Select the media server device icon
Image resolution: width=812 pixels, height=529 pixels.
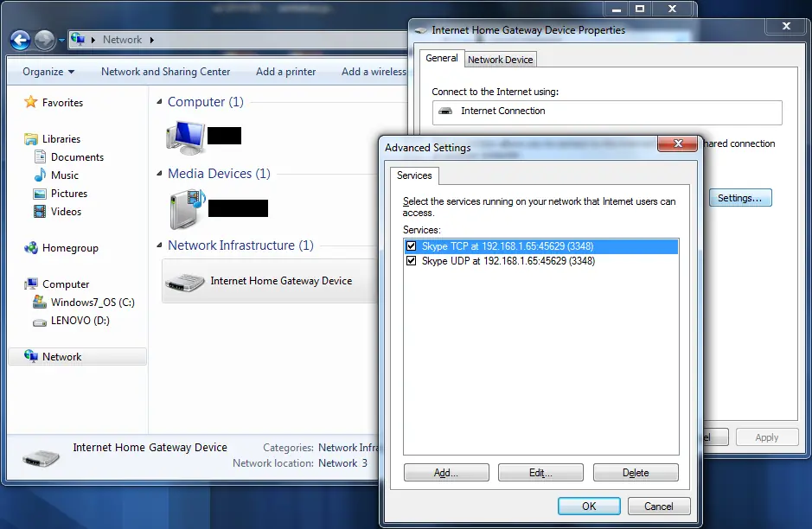188,209
